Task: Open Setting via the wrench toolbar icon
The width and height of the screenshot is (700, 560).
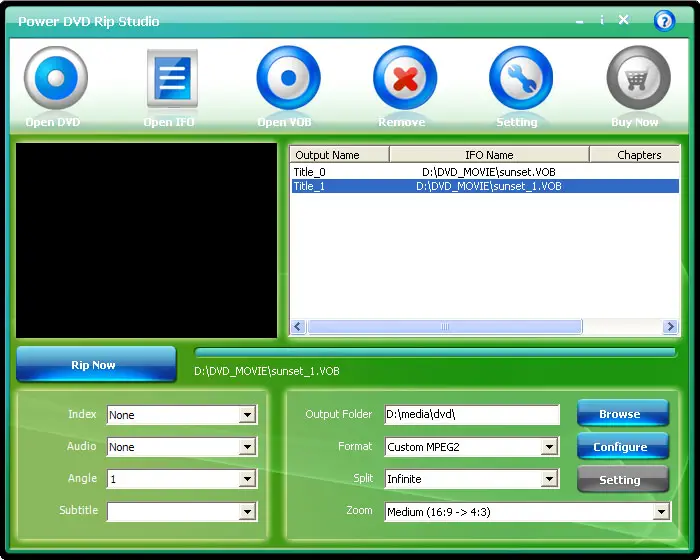Action: [521, 78]
